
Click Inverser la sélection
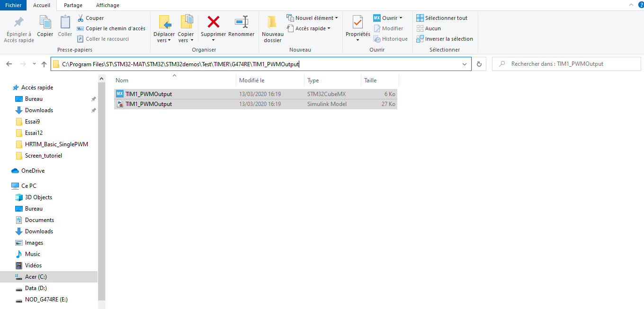pos(445,39)
